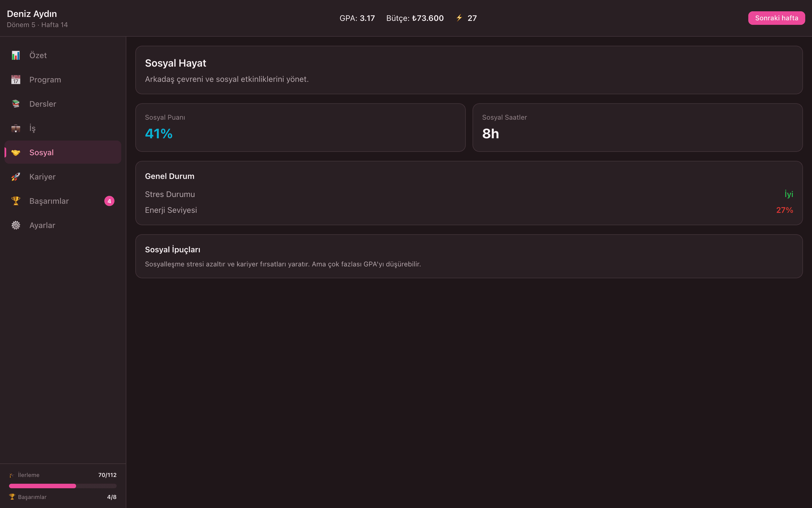Click the Başarımlar trophy icon in sidebar menu

click(x=16, y=201)
